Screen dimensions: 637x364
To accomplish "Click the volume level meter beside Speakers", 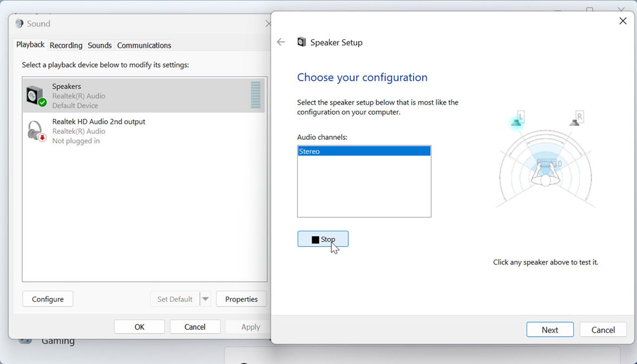I will pyautogui.click(x=256, y=95).
